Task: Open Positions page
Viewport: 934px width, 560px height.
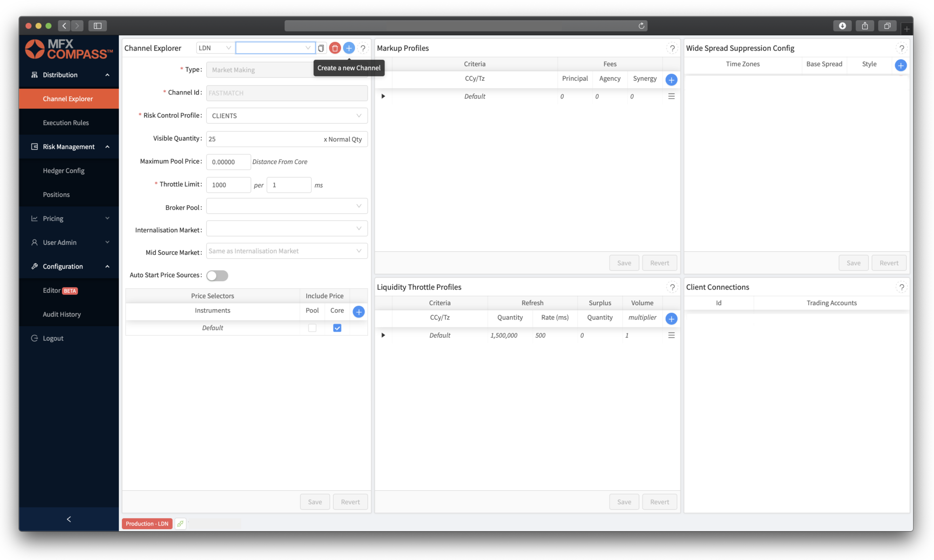Action: [69, 195]
